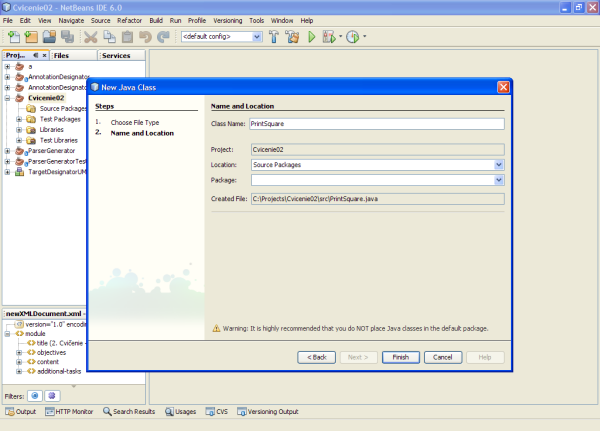Click the Back button in wizard
Viewport: 600px width, 431px height.
pos(316,357)
